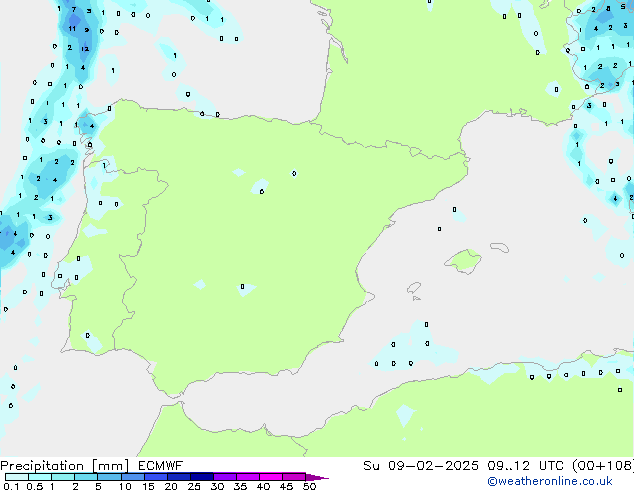Click the "50" legend scale label
The height and width of the screenshot is (490, 634).
(309, 486)
